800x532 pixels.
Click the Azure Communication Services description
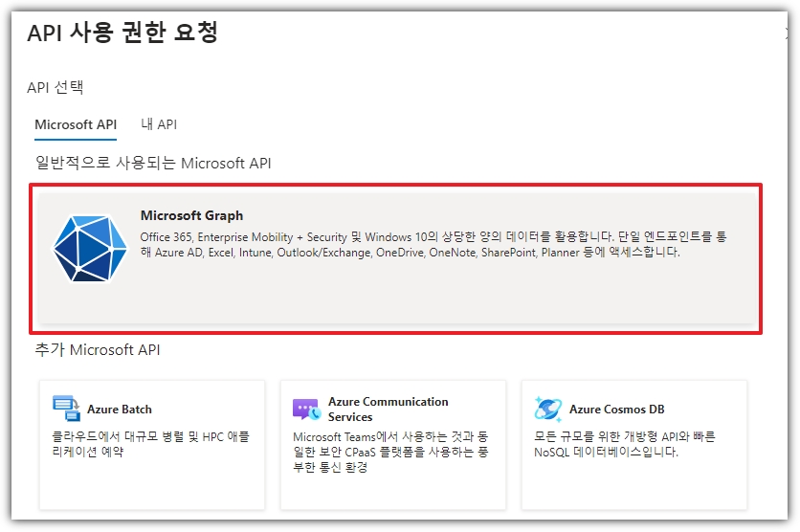click(391, 452)
